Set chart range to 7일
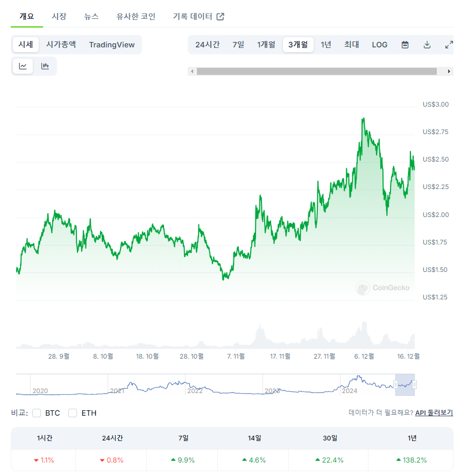This screenshot has width=461, height=476. point(238,45)
